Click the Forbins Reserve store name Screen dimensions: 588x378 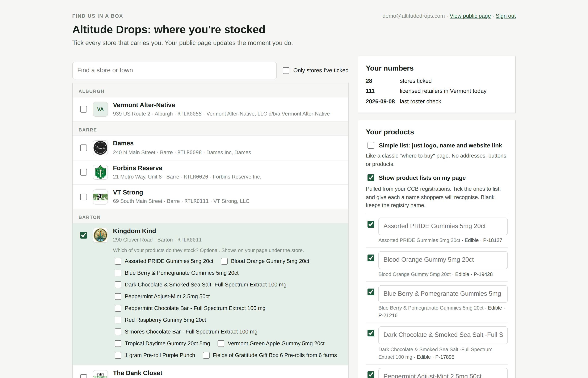137,168
